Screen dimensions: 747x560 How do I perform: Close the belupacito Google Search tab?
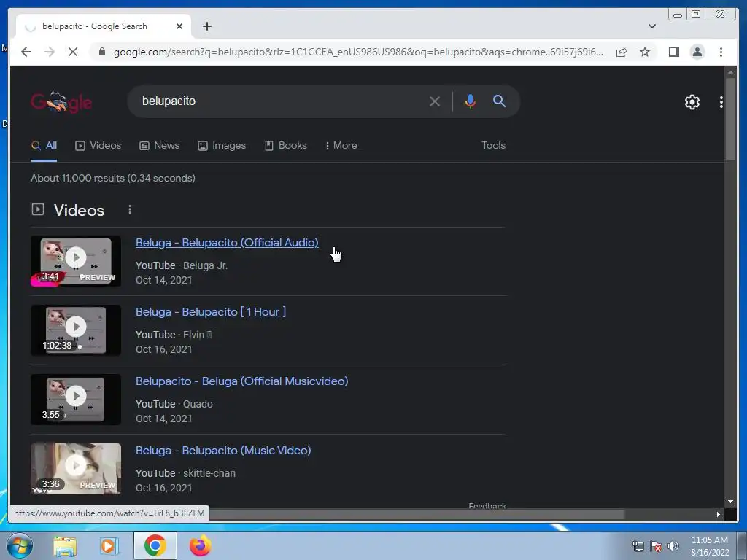coord(179,26)
